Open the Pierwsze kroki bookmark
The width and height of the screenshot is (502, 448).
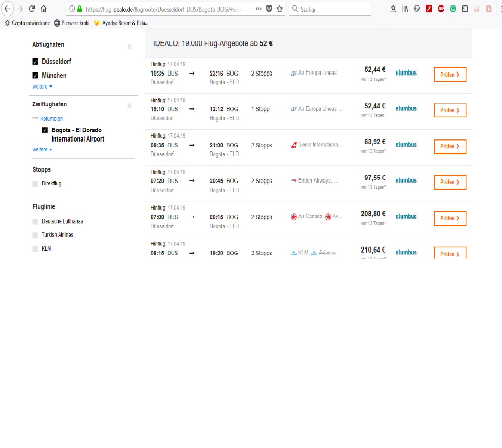72,23
